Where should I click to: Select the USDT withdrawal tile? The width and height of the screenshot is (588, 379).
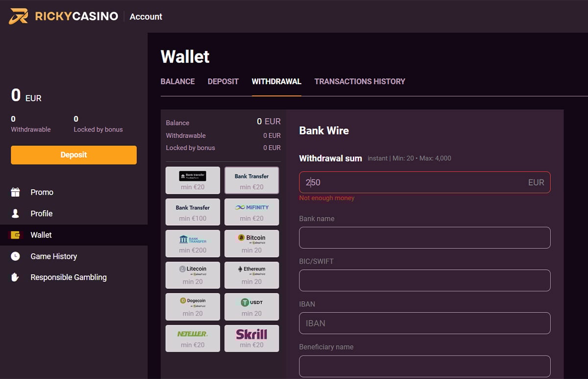pos(252,307)
